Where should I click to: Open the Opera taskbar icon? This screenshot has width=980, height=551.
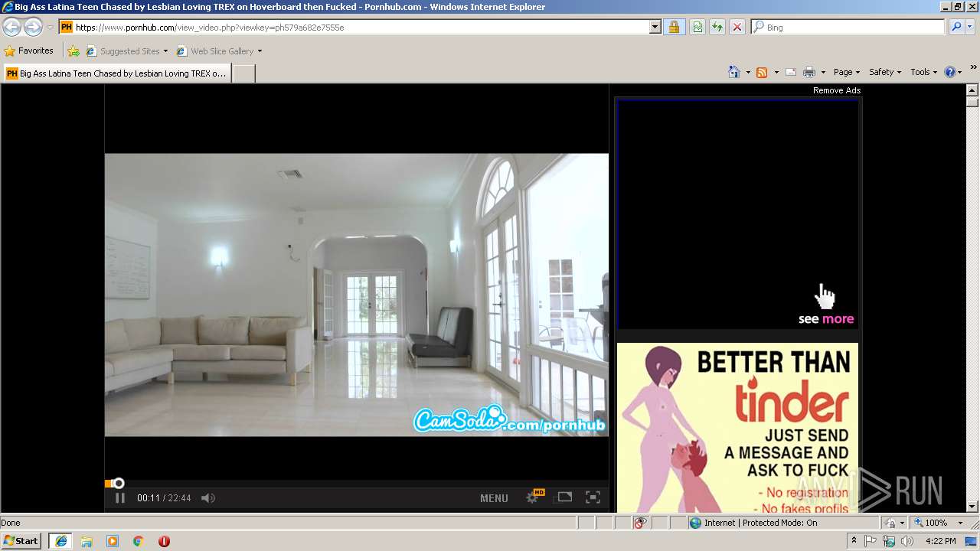pos(164,541)
